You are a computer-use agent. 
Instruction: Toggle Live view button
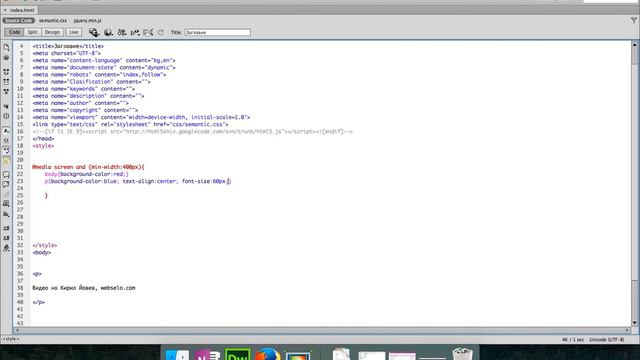(x=73, y=32)
